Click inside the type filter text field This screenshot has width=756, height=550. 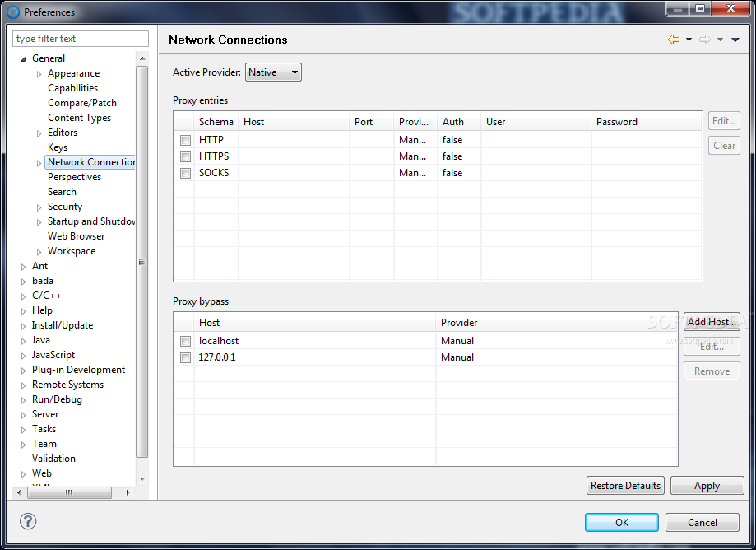(x=81, y=39)
